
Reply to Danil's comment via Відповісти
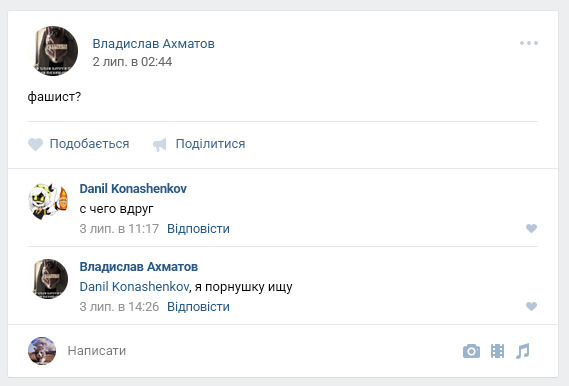[198, 229]
